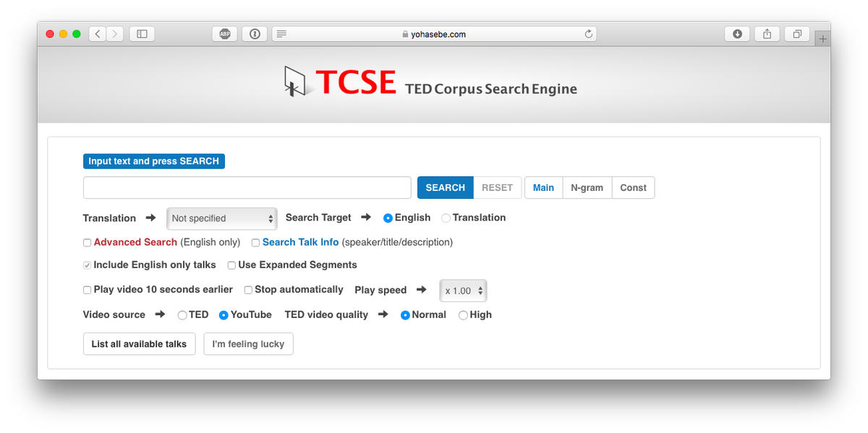Open the 1Password-style info extension icon
Screen dimensions: 868x433
pos(255,34)
